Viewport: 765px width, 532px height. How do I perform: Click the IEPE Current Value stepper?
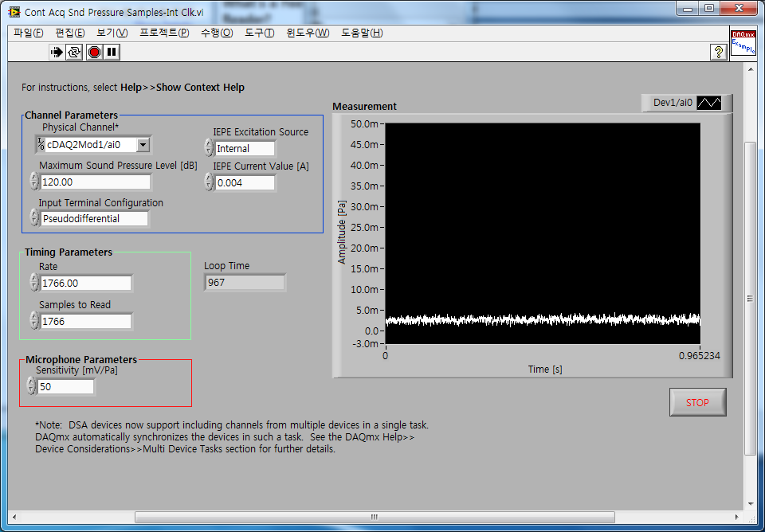click(x=209, y=182)
